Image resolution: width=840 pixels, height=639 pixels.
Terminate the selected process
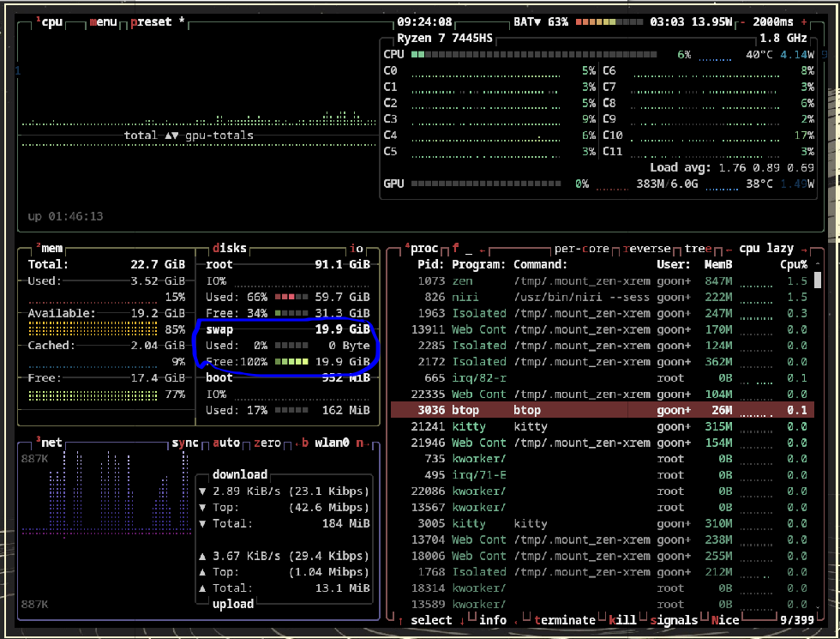564,620
